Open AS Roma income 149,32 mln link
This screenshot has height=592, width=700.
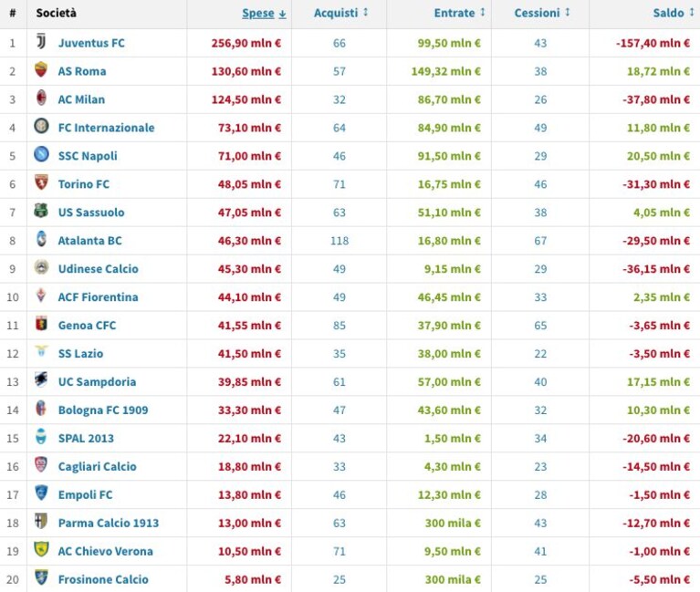pos(445,71)
